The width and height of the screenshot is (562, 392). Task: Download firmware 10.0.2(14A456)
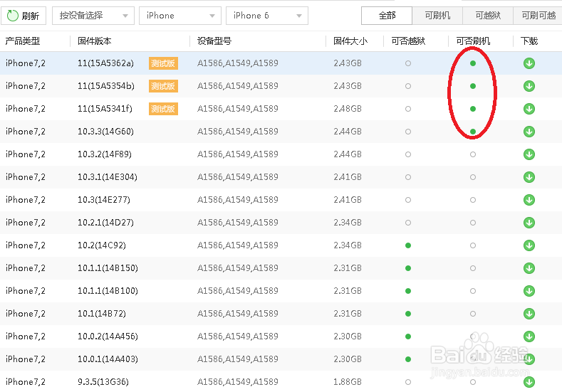click(529, 337)
